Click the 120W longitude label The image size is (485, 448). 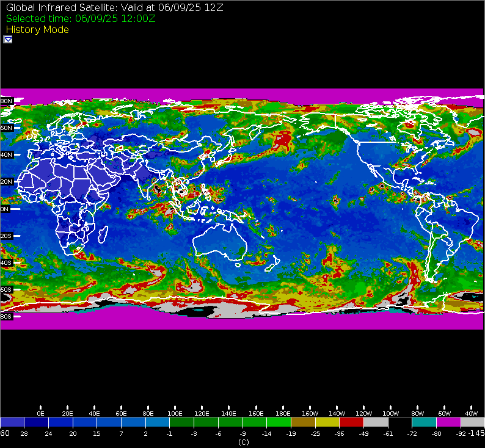[x=364, y=413]
